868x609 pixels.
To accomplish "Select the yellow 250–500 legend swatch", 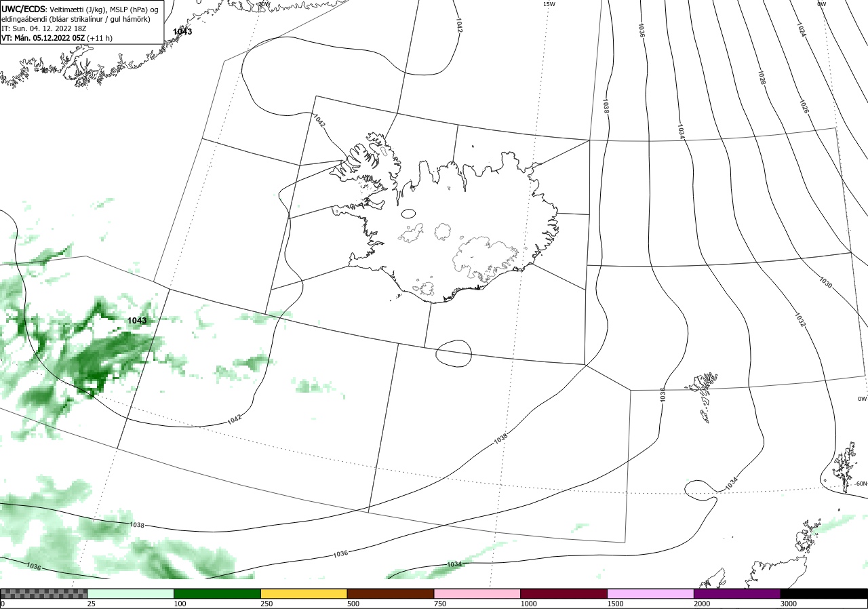I will pos(304,593).
